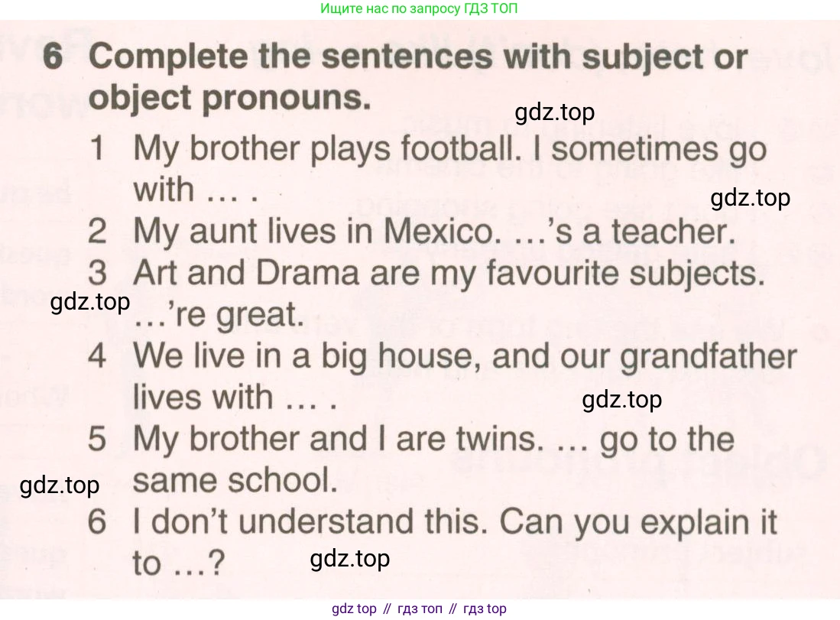The image size is (840, 620).
Task: Click the gdz.top watermark left of 'same school.'
Action: [60, 485]
